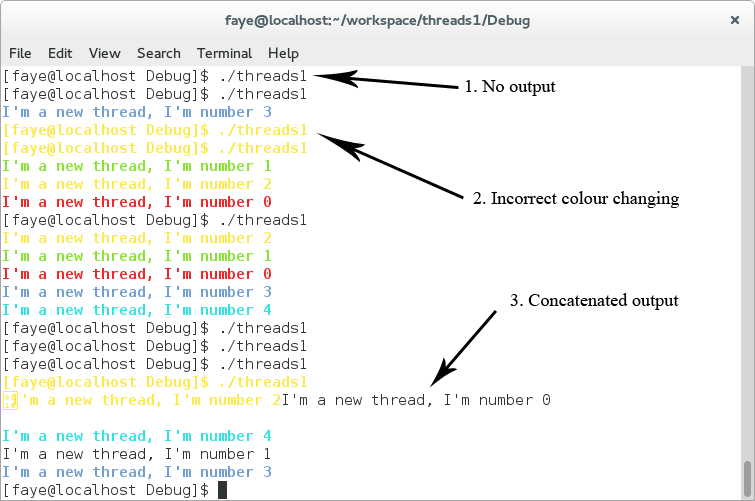755x501 pixels.
Task: Open the Edit menu
Action: pos(60,53)
